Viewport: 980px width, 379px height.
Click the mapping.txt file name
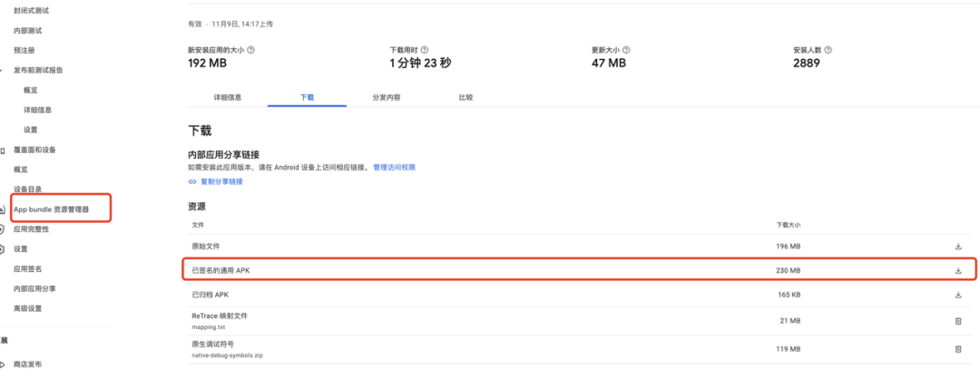click(x=206, y=326)
